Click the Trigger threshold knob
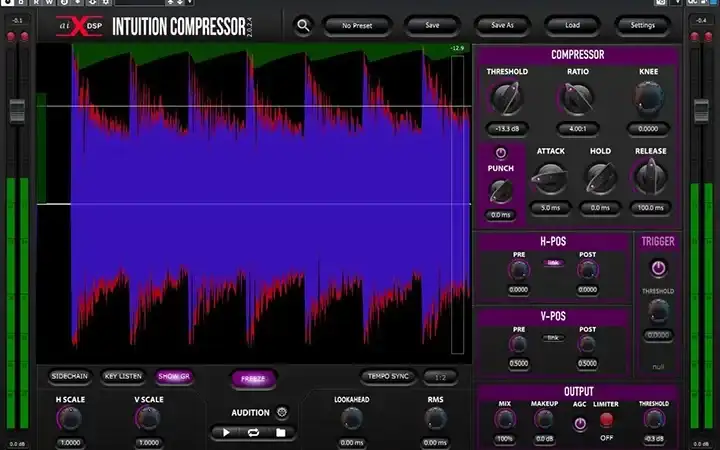The height and width of the screenshot is (450, 720). [658, 311]
